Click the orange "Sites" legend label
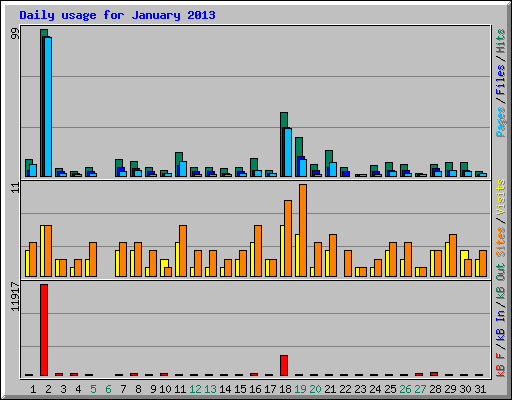The width and height of the screenshot is (512, 400). pyautogui.click(x=500, y=242)
